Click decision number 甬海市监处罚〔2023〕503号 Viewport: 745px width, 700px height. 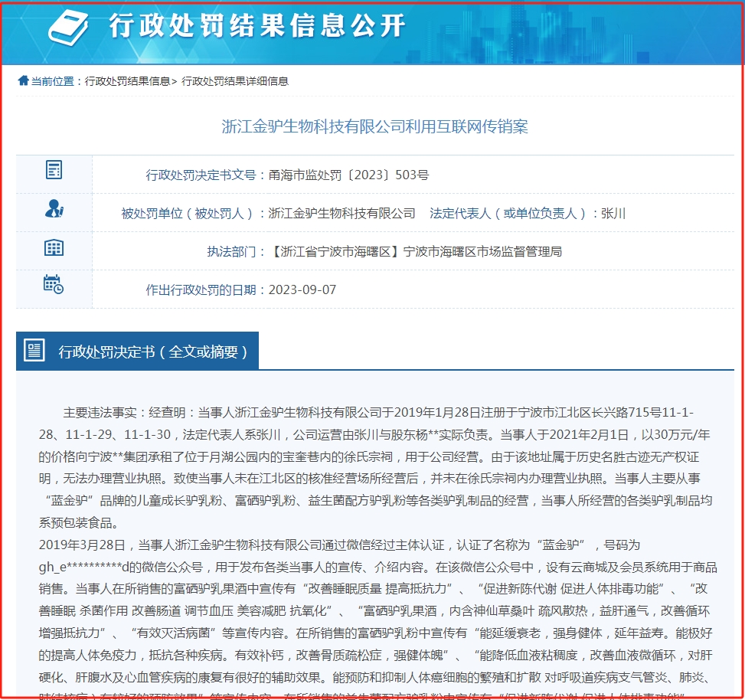coord(348,175)
